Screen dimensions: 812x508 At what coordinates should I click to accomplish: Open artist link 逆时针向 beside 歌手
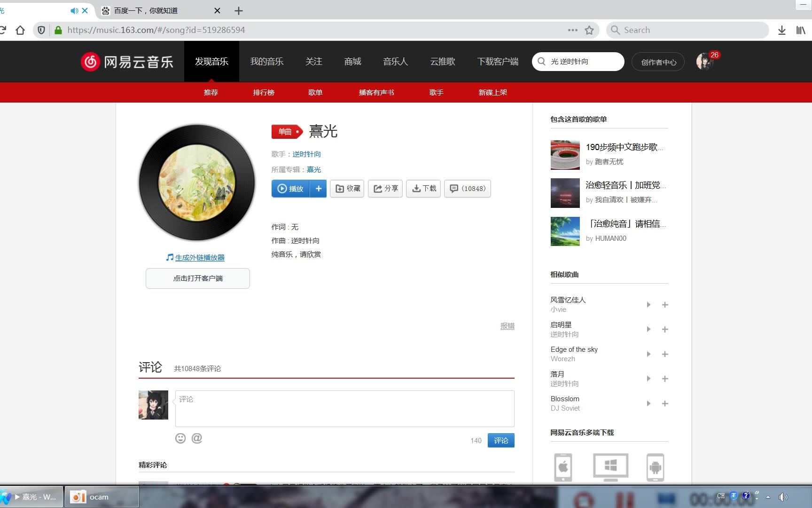pos(306,154)
